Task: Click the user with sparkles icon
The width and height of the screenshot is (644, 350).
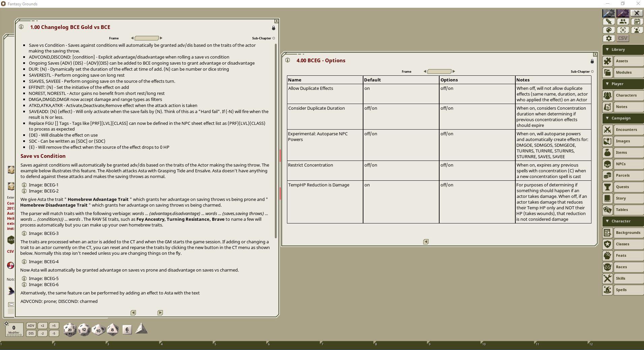Action: (637, 30)
